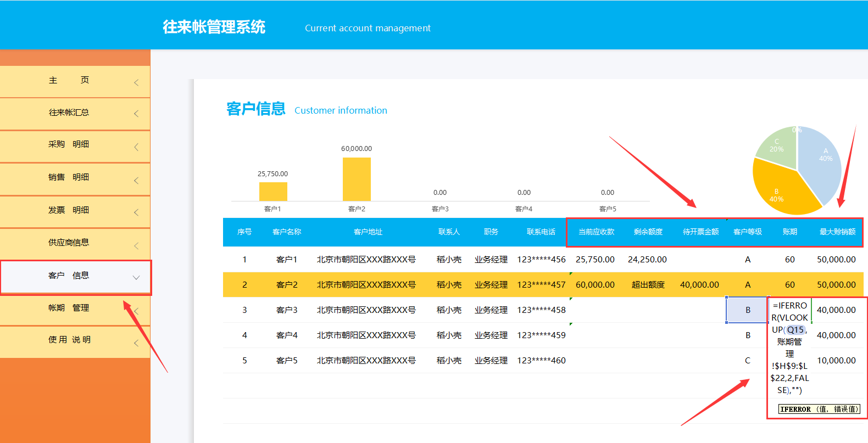Click the 序号 column header
The height and width of the screenshot is (443, 868).
pyautogui.click(x=244, y=232)
